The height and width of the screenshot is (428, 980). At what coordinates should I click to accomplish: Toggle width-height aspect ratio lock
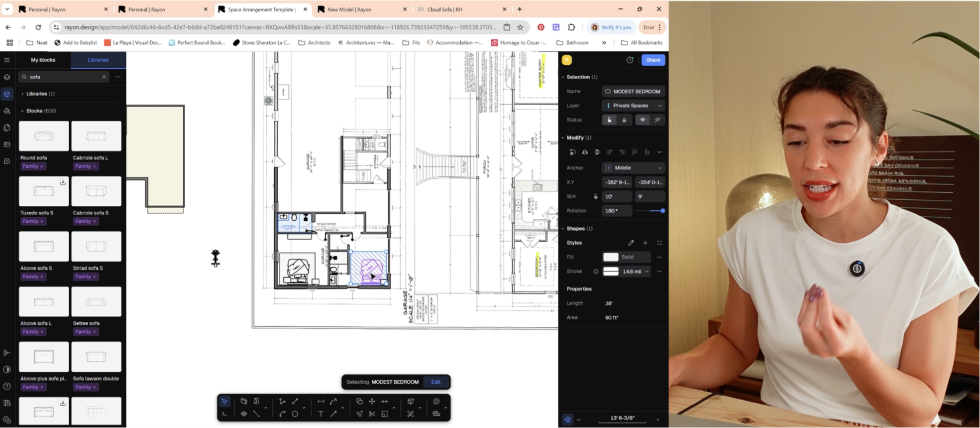pos(596,196)
